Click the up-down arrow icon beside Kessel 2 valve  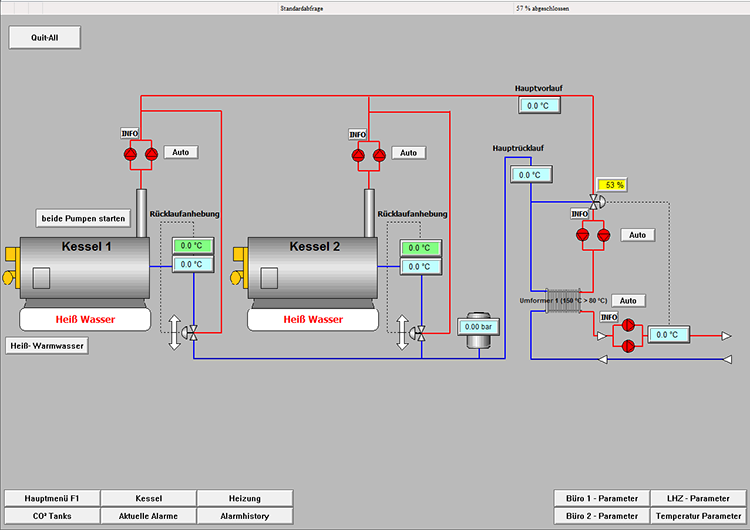point(403,331)
